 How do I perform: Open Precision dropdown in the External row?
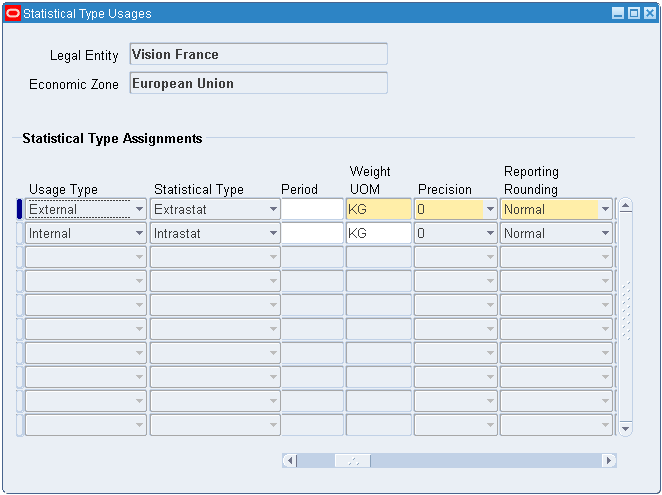[x=455, y=209]
